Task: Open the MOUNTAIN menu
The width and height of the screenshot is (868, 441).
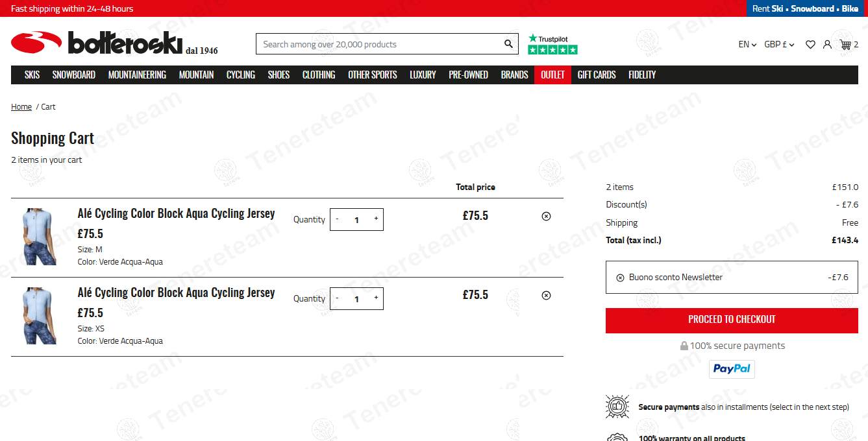Action: point(196,75)
